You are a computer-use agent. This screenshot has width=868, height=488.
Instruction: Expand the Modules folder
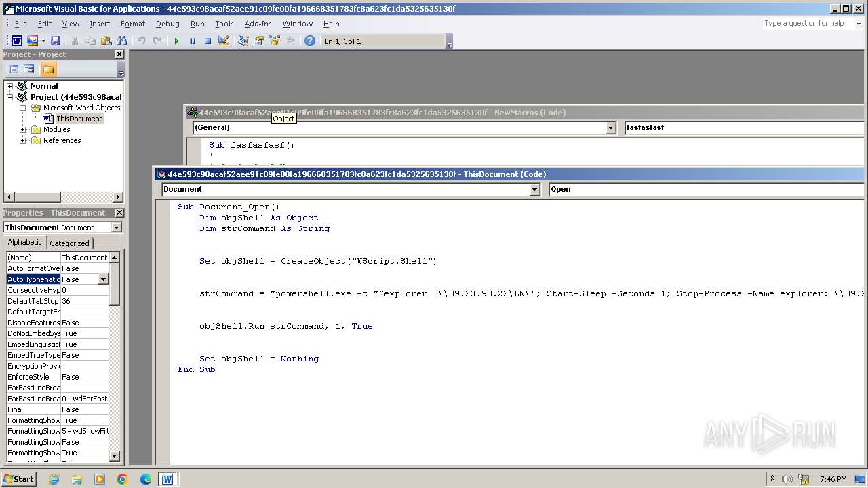point(23,129)
